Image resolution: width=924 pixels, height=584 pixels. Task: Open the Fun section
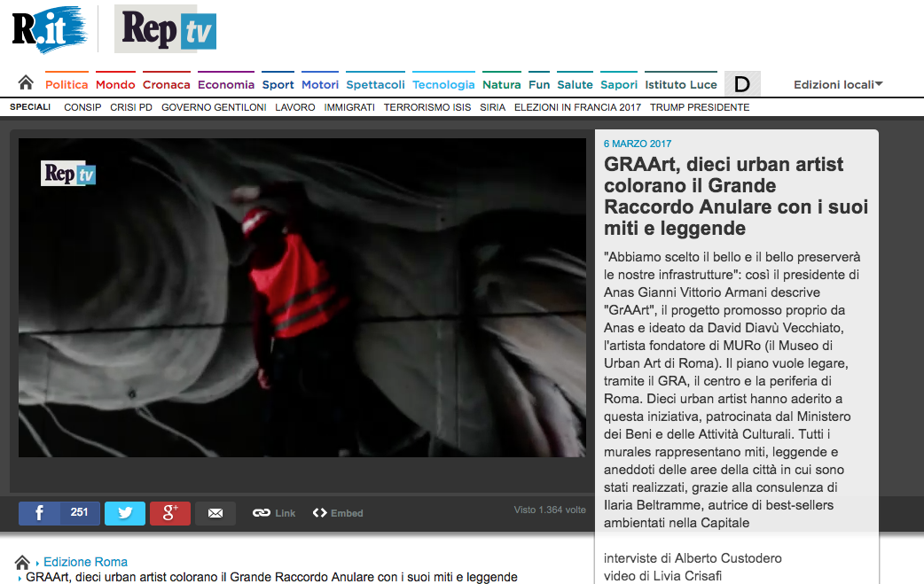pos(538,85)
